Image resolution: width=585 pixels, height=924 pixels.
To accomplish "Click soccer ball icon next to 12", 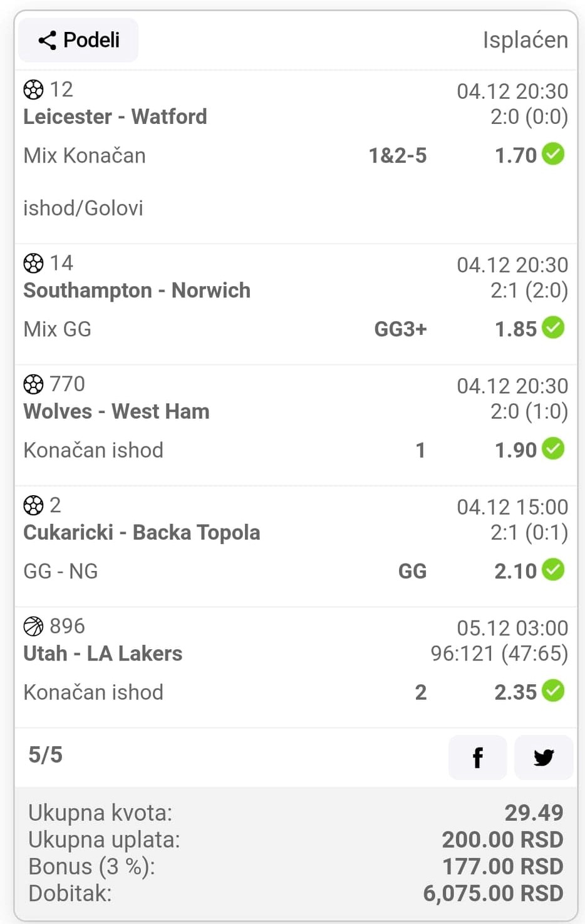I will pyautogui.click(x=33, y=90).
